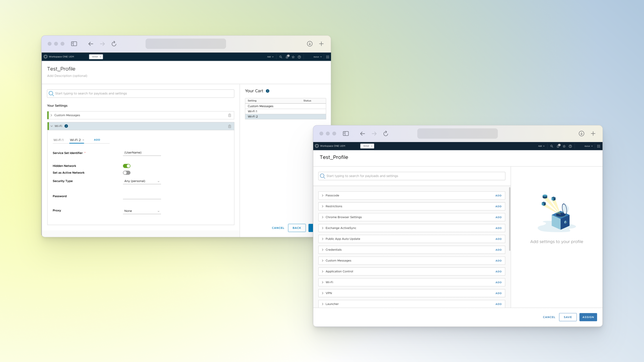This screenshot has height=362, width=644.
Task: Open the Security Type dropdown
Action: pyautogui.click(x=142, y=181)
